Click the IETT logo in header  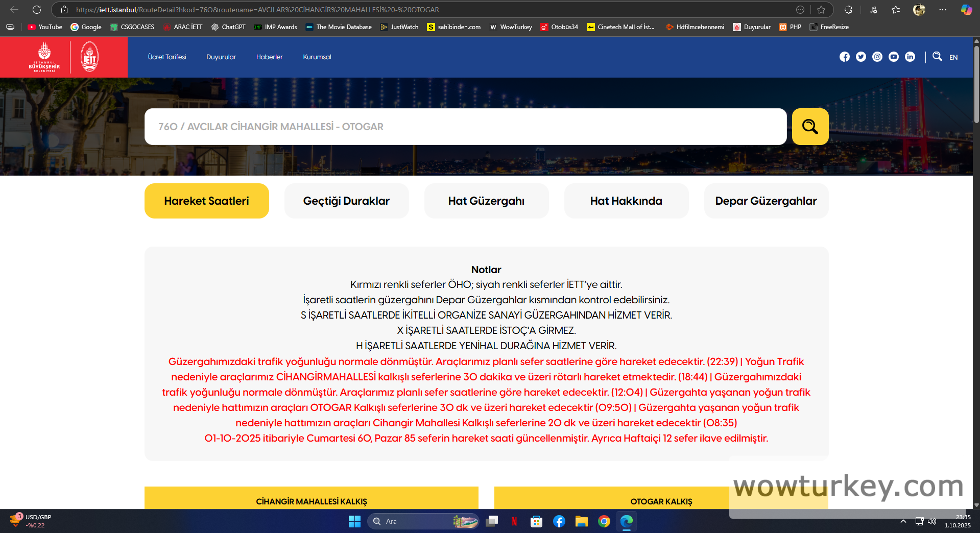90,57
